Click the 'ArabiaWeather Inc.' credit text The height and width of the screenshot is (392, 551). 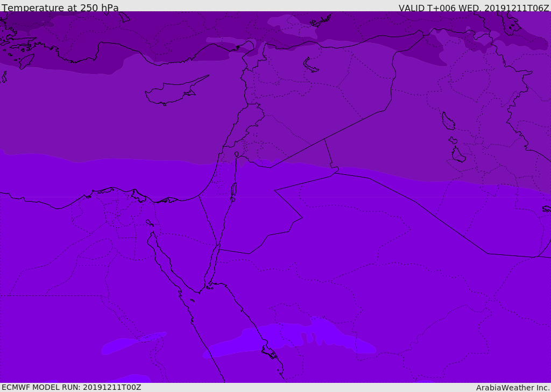click(513, 388)
